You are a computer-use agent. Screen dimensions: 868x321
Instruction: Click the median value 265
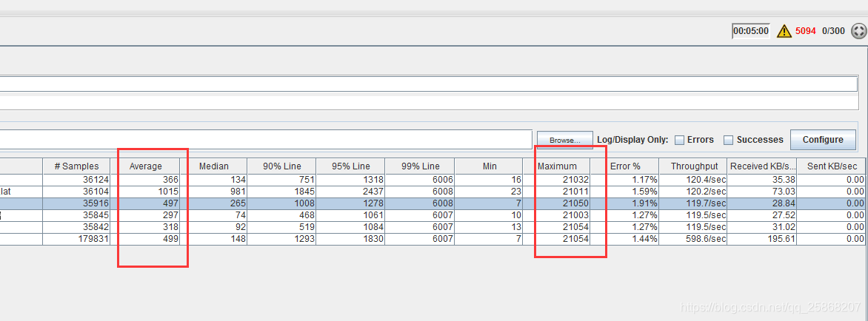(x=214, y=203)
